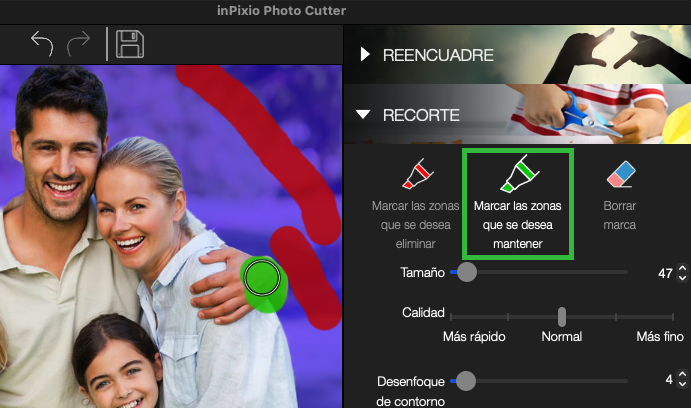Click 'Marcar las zonas que se desea eliminar' label

coord(416,225)
